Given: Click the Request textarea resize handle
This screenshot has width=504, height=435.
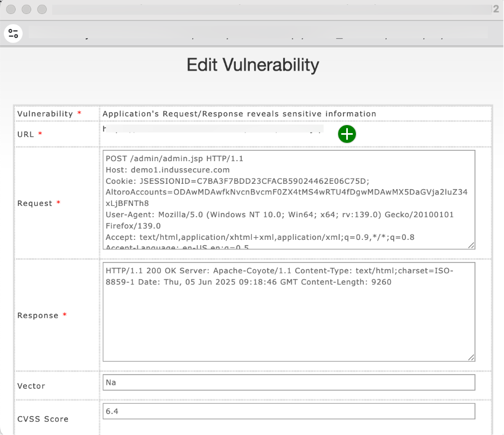Looking at the screenshot, I should click(x=471, y=245).
